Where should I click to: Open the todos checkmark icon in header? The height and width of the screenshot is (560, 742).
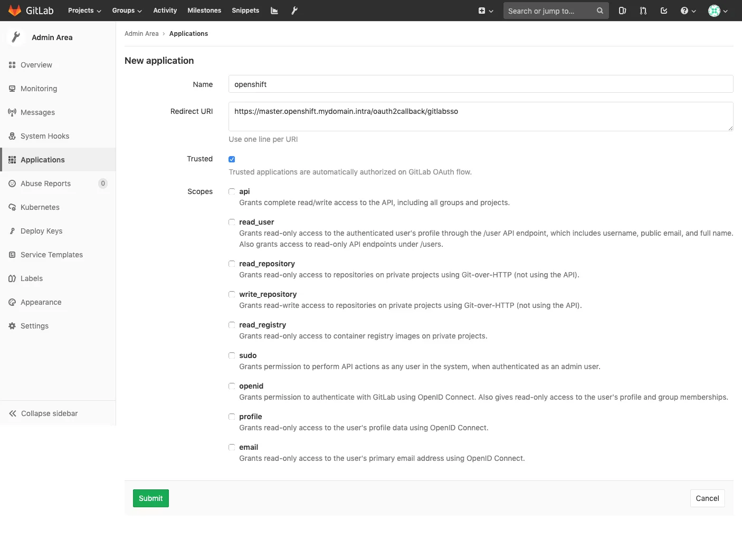coord(663,11)
